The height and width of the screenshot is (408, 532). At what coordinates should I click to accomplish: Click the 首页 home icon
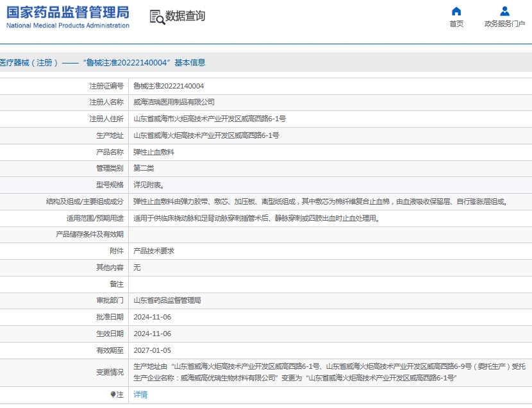click(456, 12)
